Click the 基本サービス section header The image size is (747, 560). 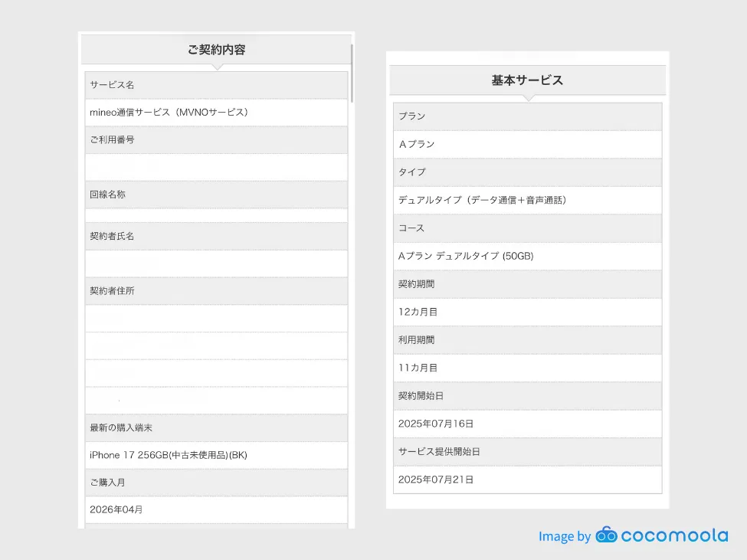pos(527,80)
